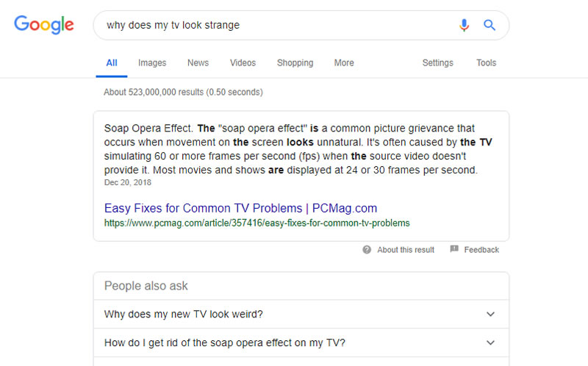
Task: Switch to the Images tab
Action: 152,62
